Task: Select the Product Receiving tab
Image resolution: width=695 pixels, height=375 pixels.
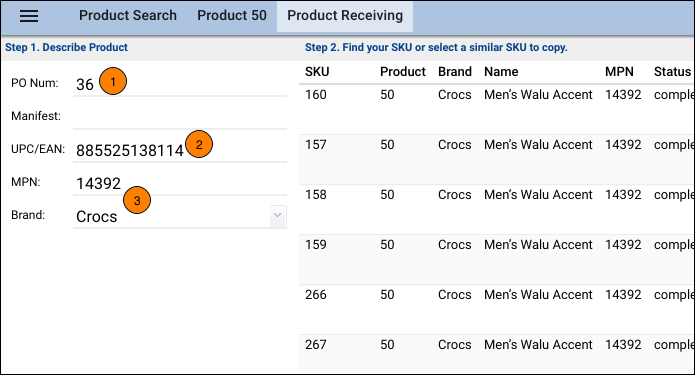Action: click(x=345, y=16)
